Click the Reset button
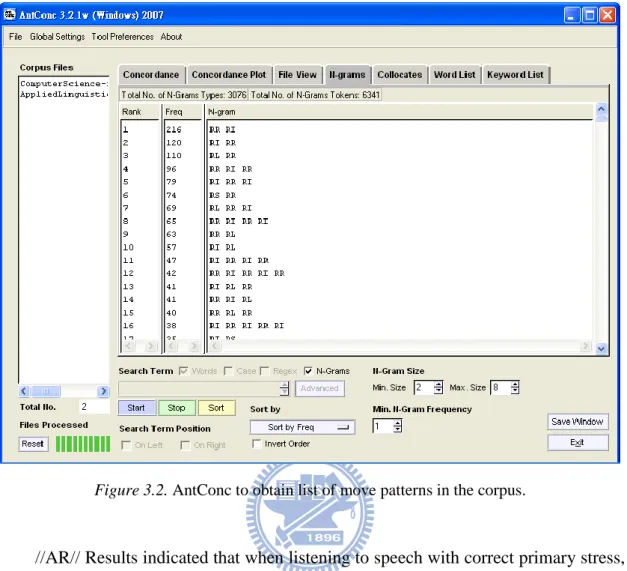Screen dimensions: 627x571 point(33,444)
